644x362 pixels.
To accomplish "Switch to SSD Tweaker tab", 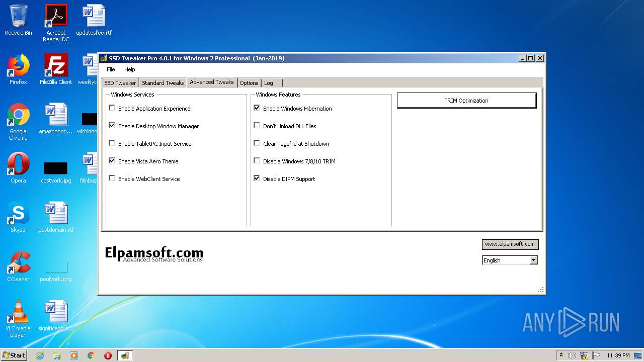I will pos(120,83).
